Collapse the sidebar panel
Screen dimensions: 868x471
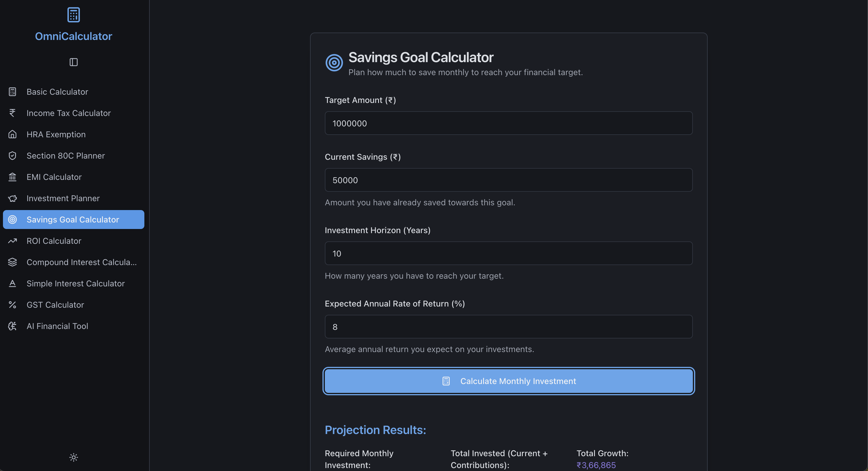coord(73,62)
